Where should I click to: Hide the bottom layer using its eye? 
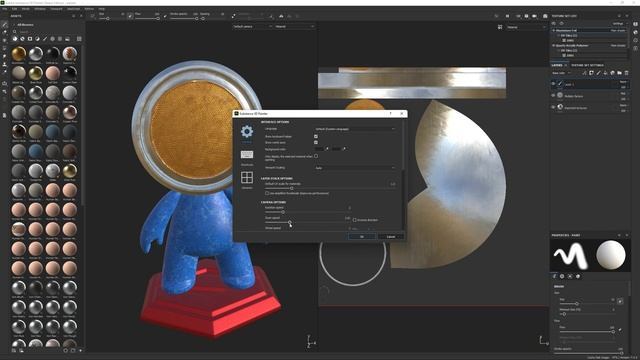[x=553, y=107]
